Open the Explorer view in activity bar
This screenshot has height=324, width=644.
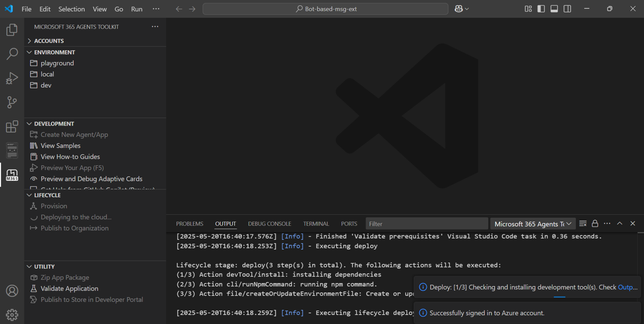coord(12,30)
